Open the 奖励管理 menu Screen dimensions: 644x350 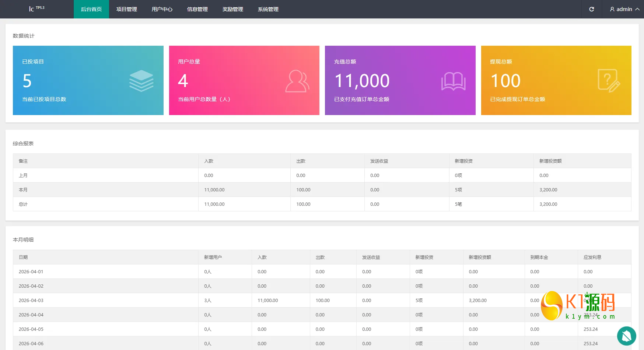(233, 9)
